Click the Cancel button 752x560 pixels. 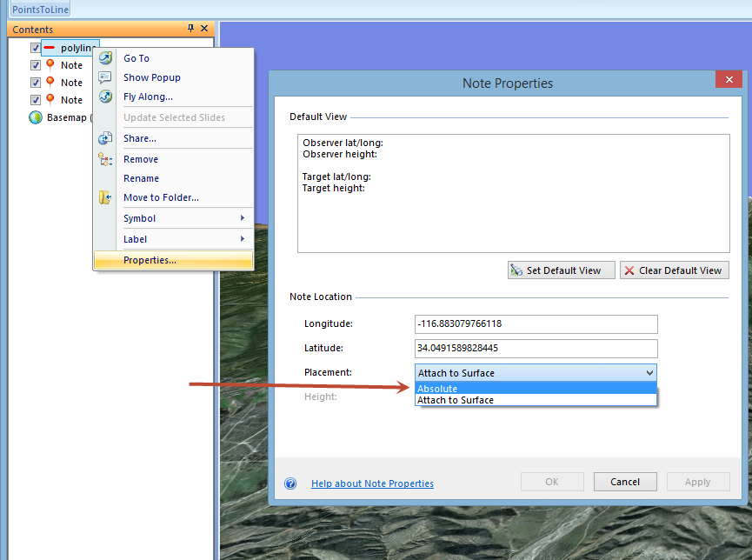[625, 481]
